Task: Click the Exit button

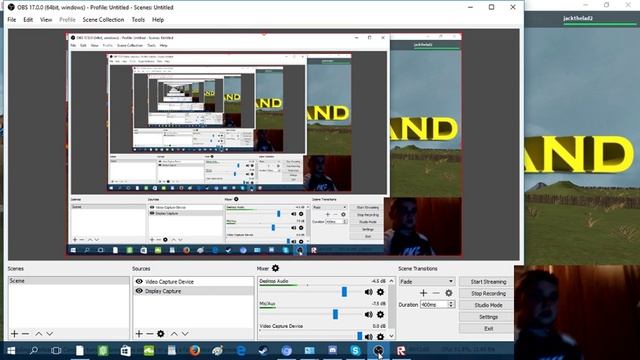Action: [x=488, y=329]
